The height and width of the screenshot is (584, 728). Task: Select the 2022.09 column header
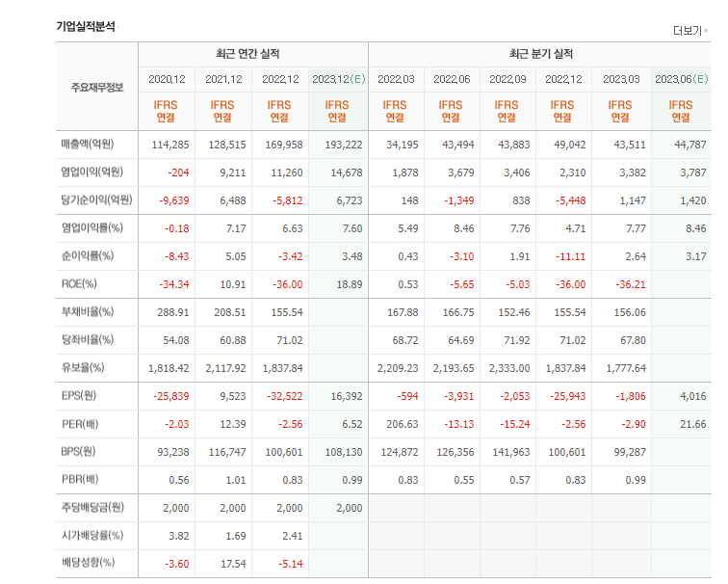[507, 79]
